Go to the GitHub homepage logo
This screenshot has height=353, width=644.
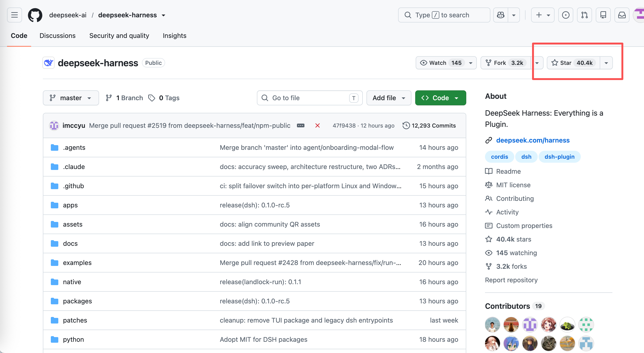[x=35, y=15]
